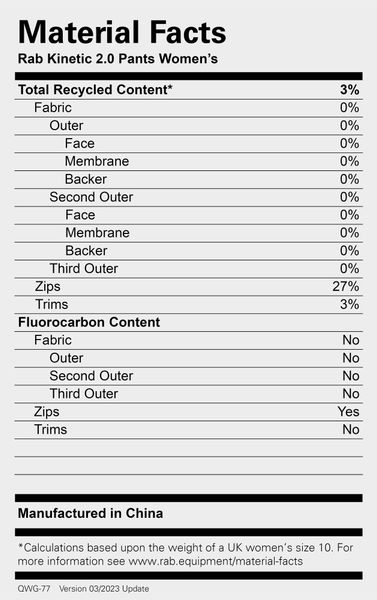
Task: Select the Rab Kinetic 2.0 Pants Women's subtitle
Action: pos(118,59)
